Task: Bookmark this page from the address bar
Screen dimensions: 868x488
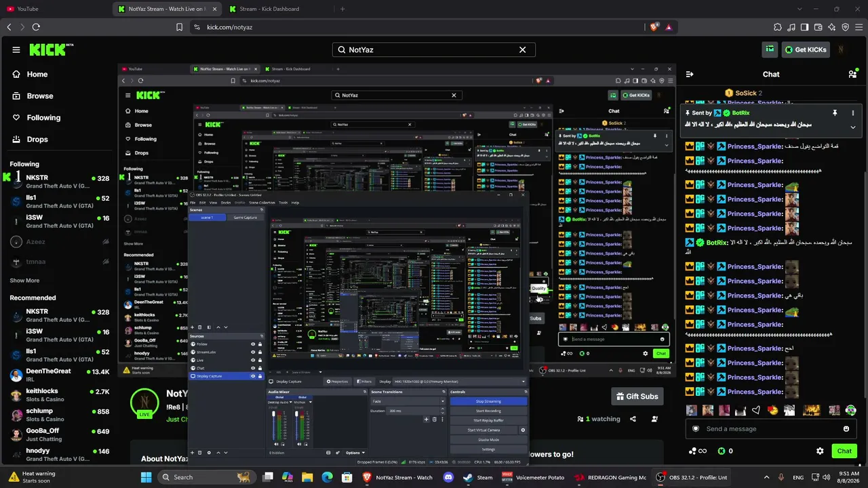Action: click(x=179, y=27)
